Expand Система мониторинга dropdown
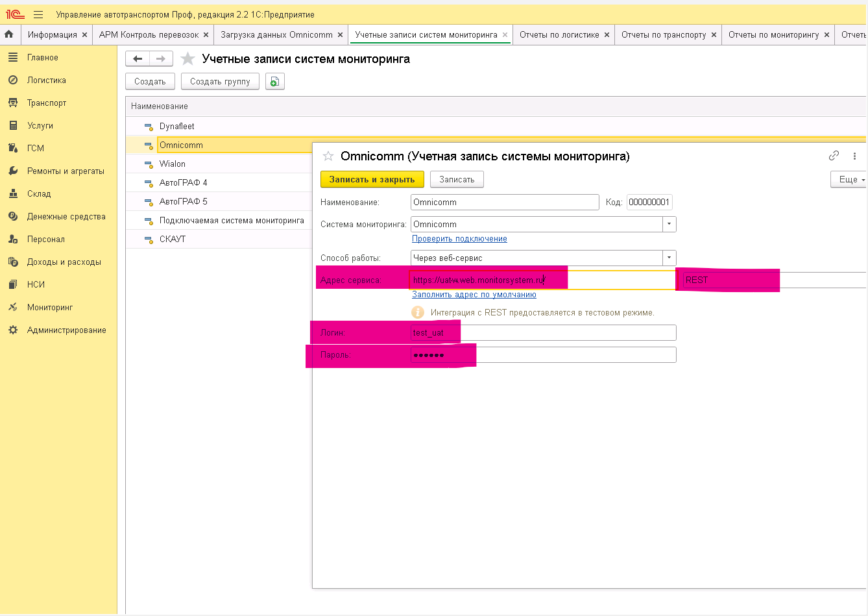 [669, 224]
